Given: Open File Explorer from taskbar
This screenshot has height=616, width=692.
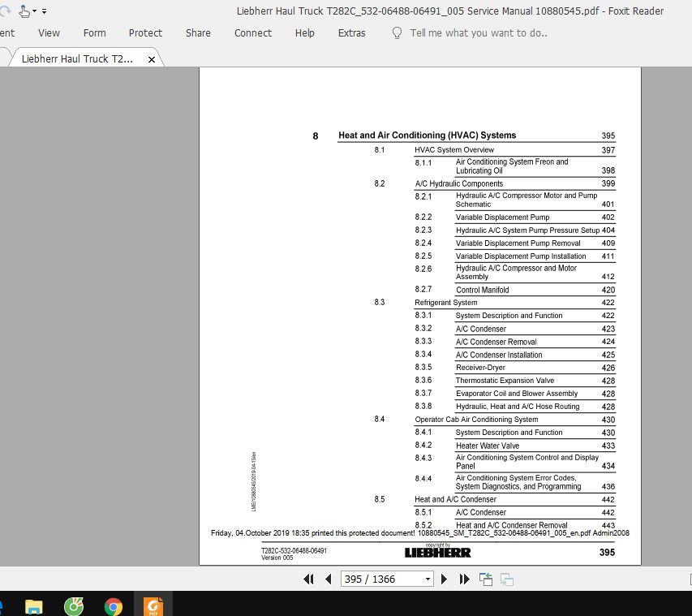Looking at the screenshot, I should (x=34, y=607).
